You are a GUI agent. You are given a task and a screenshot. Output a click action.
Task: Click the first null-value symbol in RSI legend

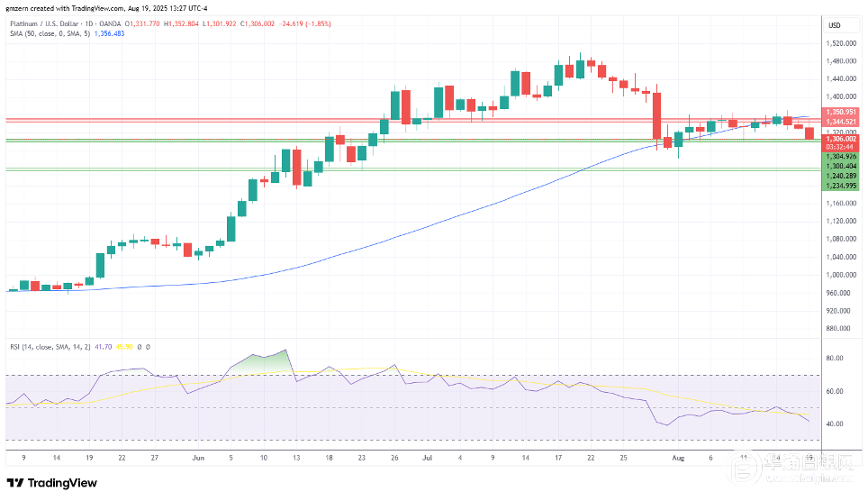[140, 347]
